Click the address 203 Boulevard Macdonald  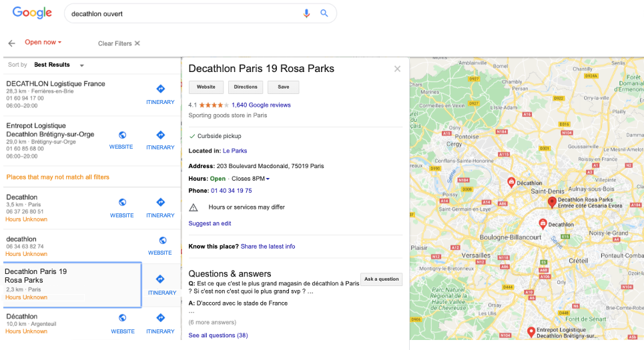270,166
